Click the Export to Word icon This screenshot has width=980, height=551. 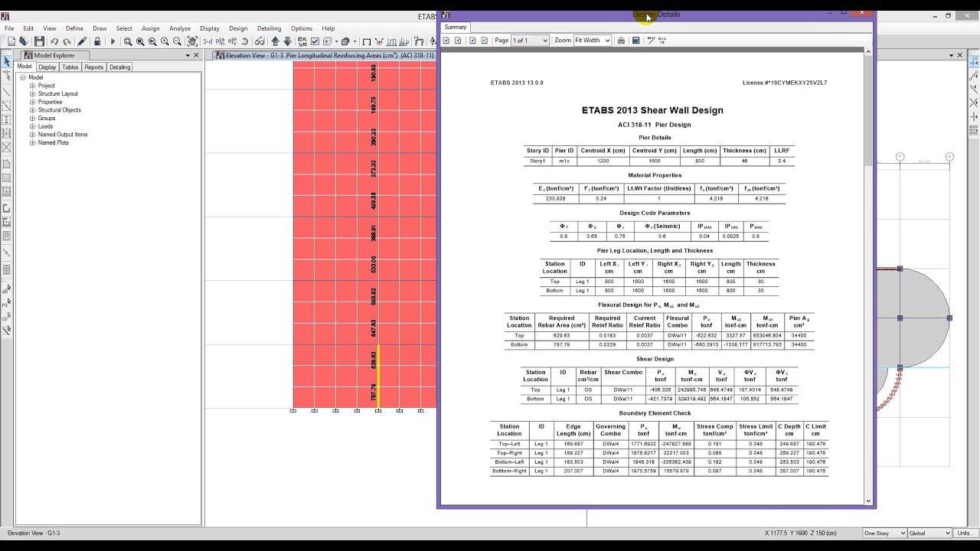click(x=635, y=40)
